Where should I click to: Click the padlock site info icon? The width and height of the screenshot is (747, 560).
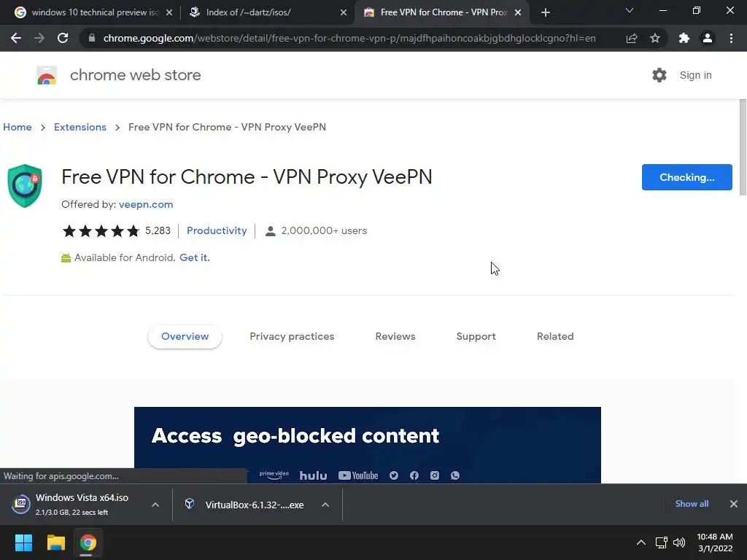(92, 38)
